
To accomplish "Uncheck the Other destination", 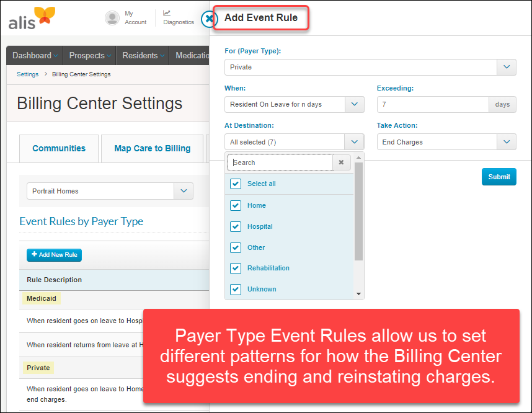I will pyautogui.click(x=236, y=247).
